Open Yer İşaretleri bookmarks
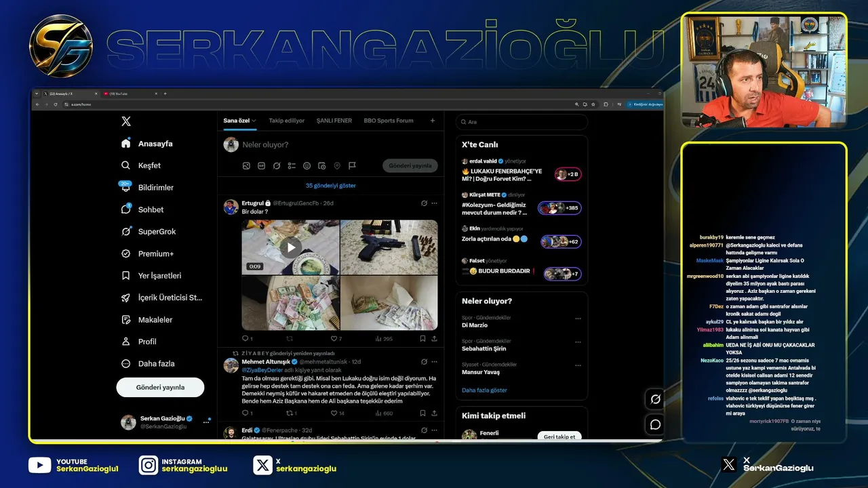868x488 pixels. [151, 276]
